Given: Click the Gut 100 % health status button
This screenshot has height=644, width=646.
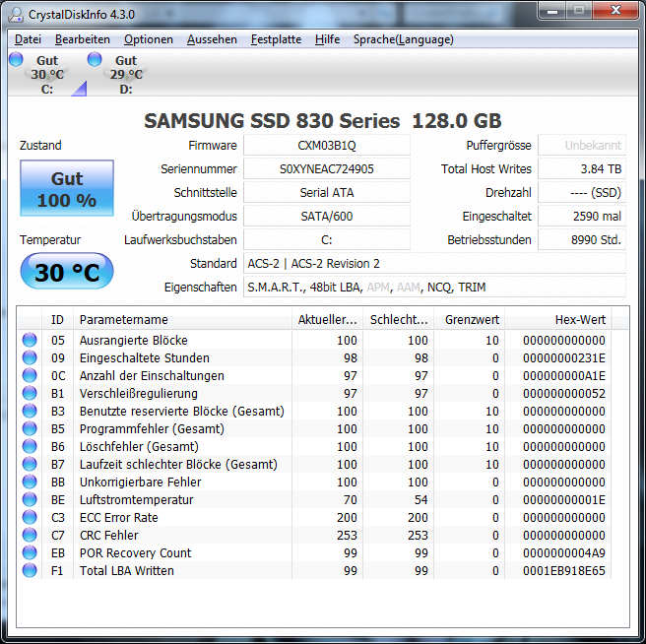Looking at the screenshot, I should pyautogui.click(x=67, y=188).
